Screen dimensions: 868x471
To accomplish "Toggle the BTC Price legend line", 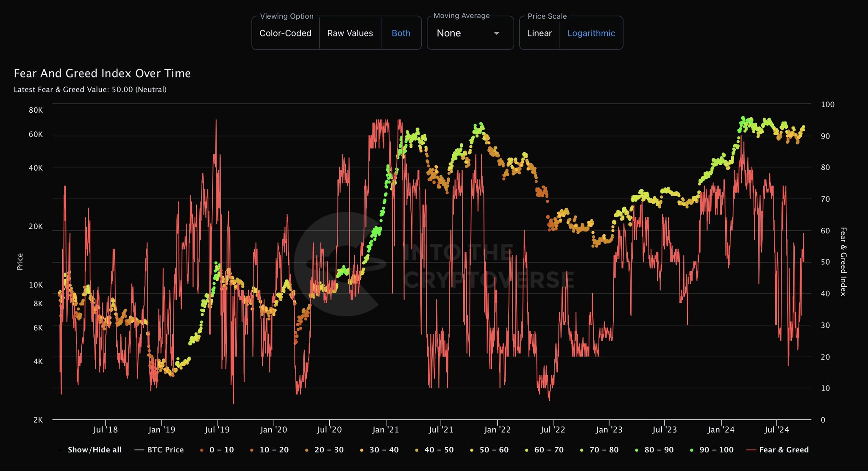I will point(165,450).
